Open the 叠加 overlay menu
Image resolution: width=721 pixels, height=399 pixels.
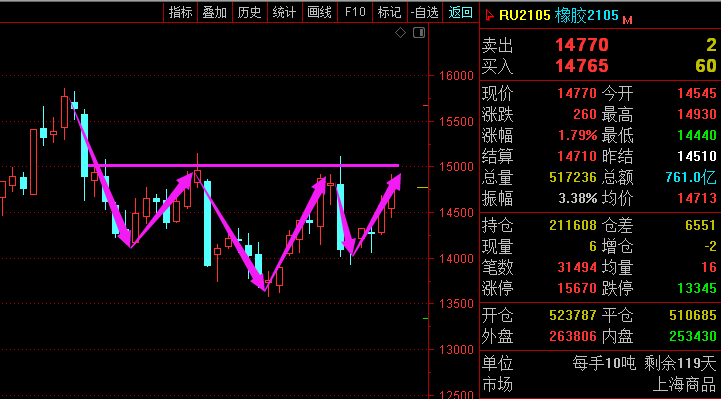[215, 12]
